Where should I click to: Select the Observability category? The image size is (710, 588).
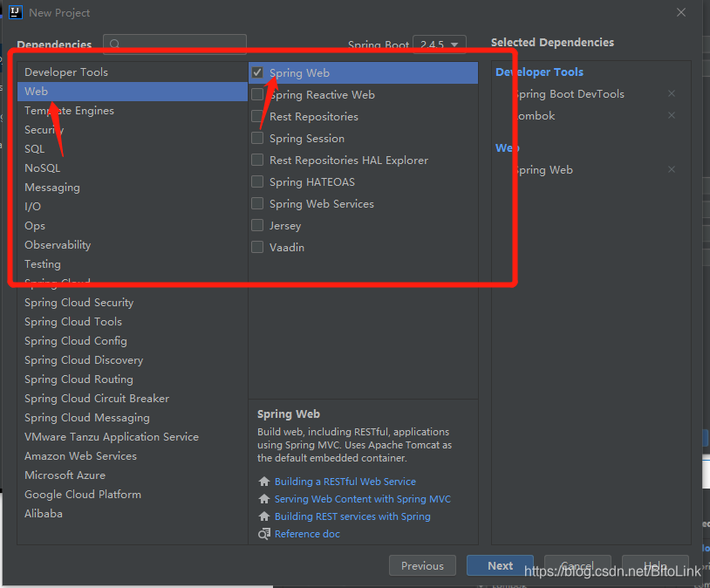pyautogui.click(x=133, y=244)
